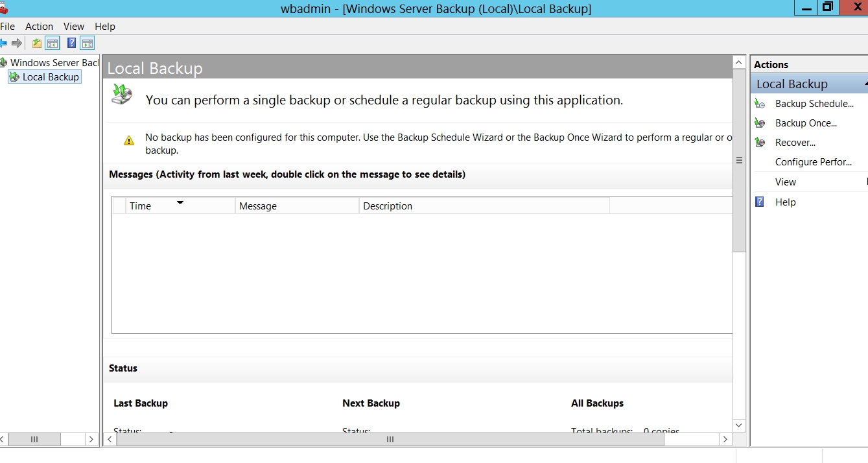Toggle the Show/Hide Action Pane toolbar button
Viewport: 868px width, 463px height.
point(88,43)
